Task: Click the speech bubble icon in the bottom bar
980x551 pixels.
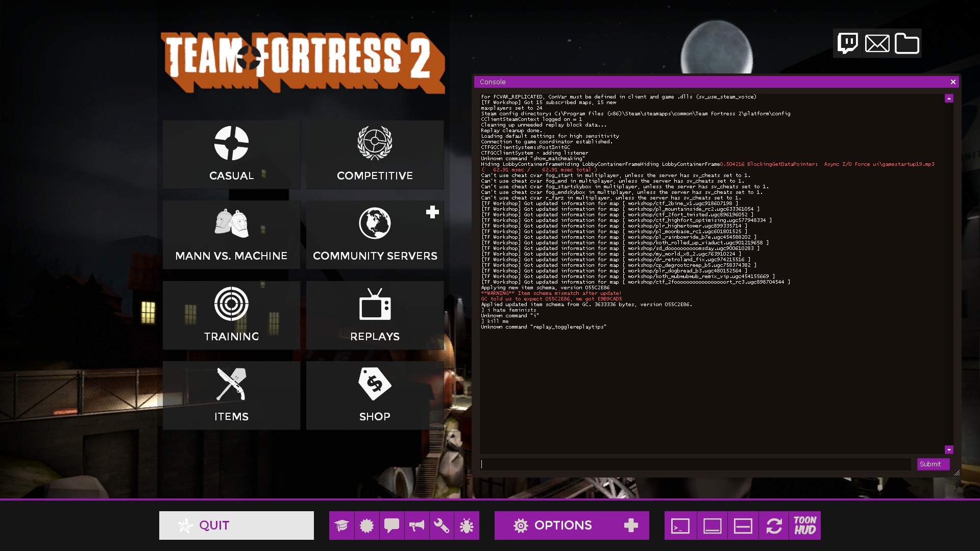Action: coord(391,525)
